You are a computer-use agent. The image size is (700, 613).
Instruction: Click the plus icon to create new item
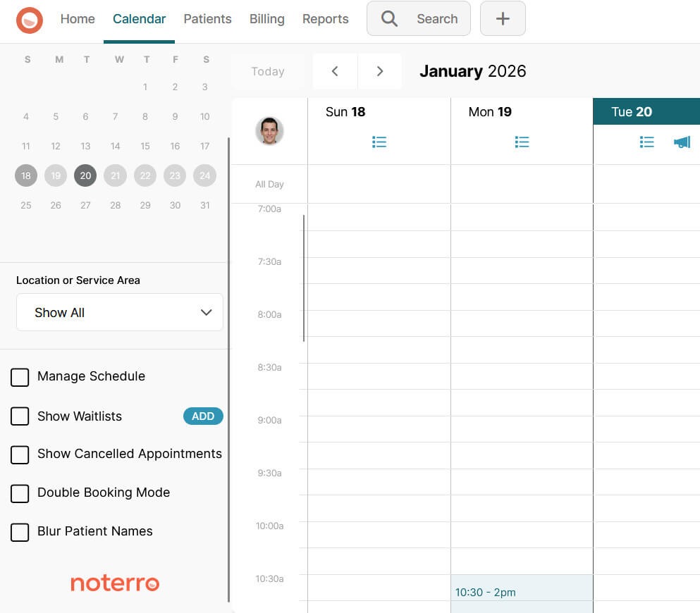[503, 18]
